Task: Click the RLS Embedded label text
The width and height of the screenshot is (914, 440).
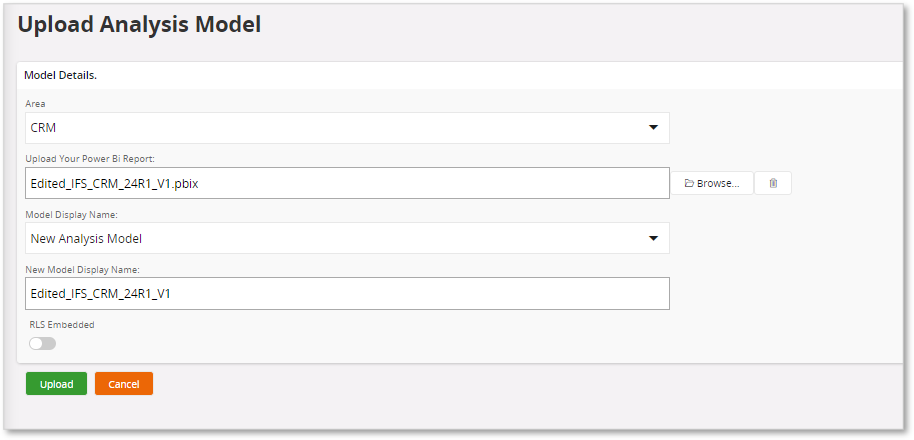Action: (62, 325)
